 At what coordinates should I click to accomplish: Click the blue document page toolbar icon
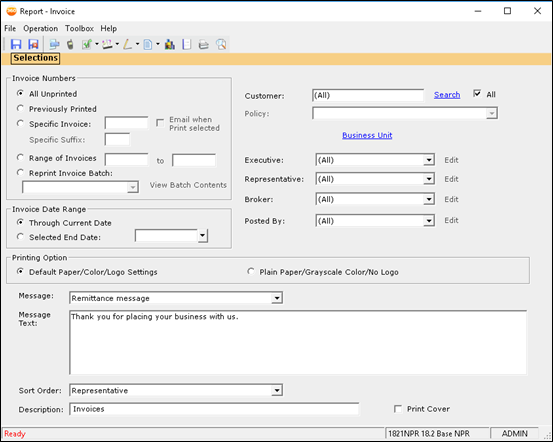pyautogui.click(x=148, y=44)
